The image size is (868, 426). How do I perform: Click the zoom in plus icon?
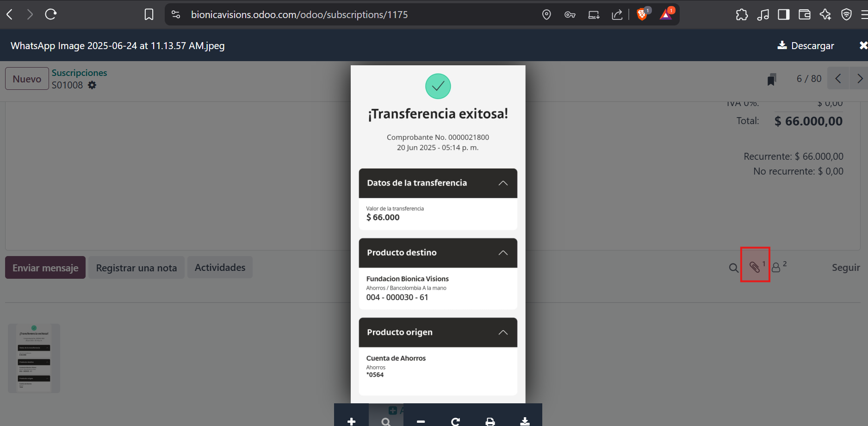click(x=352, y=421)
